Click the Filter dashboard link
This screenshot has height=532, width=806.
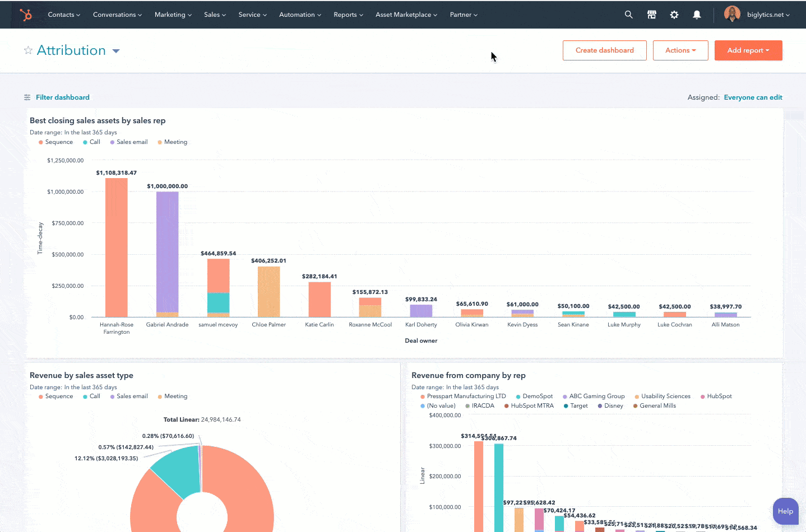pyautogui.click(x=63, y=97)
